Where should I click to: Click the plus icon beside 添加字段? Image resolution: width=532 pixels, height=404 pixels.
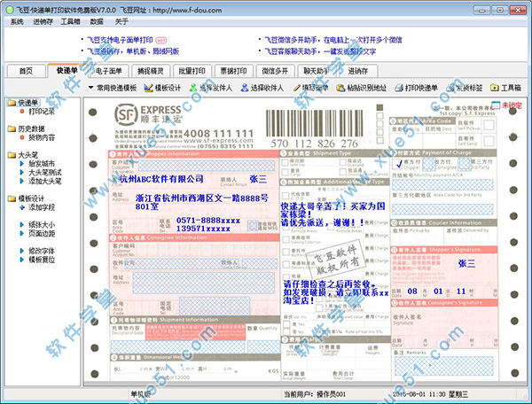[x=22, y=207]
